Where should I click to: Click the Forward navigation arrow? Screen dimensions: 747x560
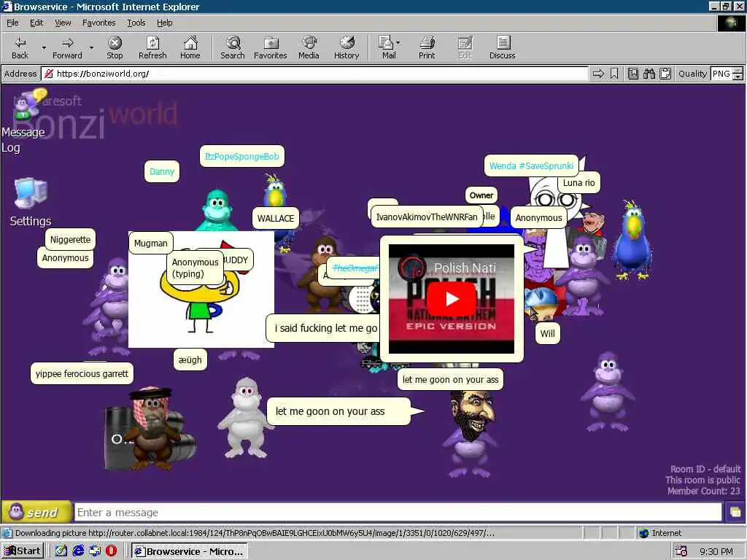[67, 47]
